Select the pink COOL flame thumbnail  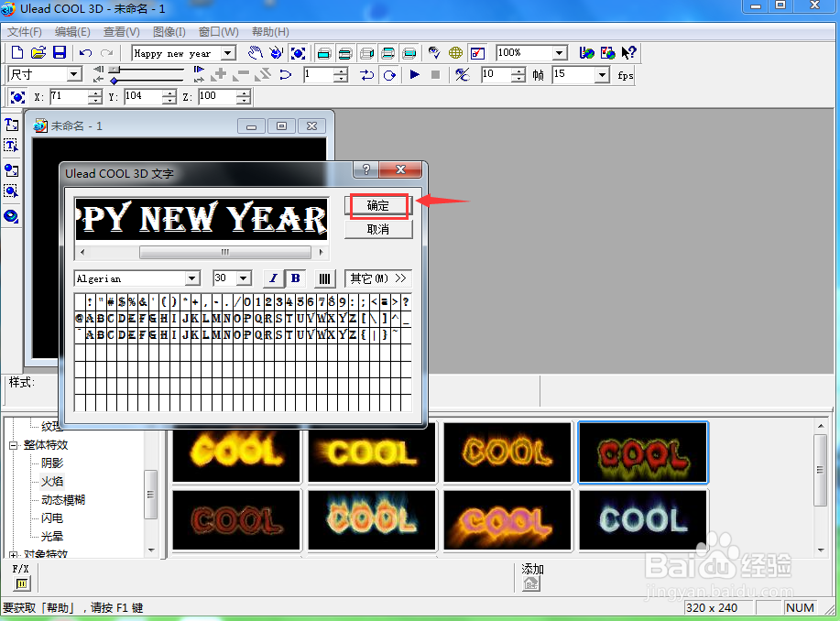coord(507,520)
